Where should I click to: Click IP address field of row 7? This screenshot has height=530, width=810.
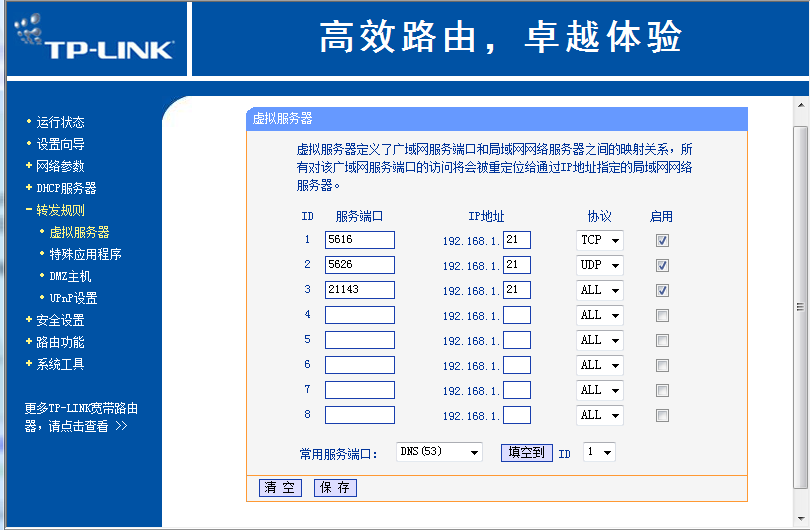tap(517, 390)
